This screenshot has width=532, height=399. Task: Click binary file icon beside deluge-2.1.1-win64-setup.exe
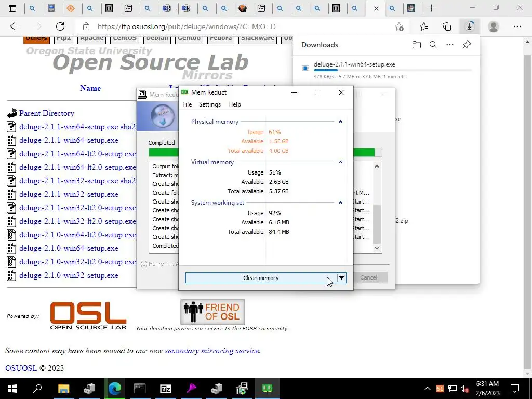click(x=11, y=140)
